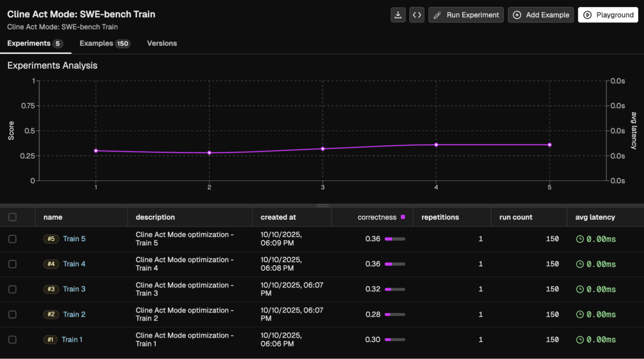Click the plus icon on Add Example

[517, 14]
